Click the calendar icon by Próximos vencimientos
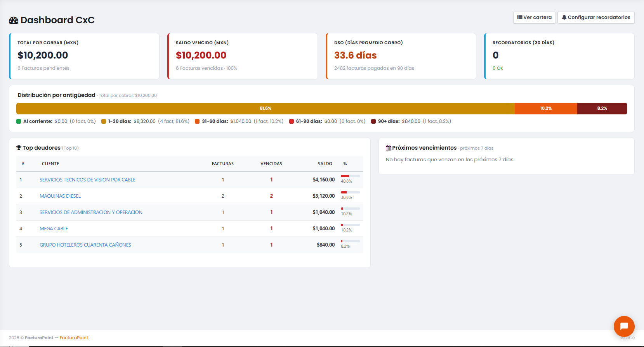 coord(388,148)
